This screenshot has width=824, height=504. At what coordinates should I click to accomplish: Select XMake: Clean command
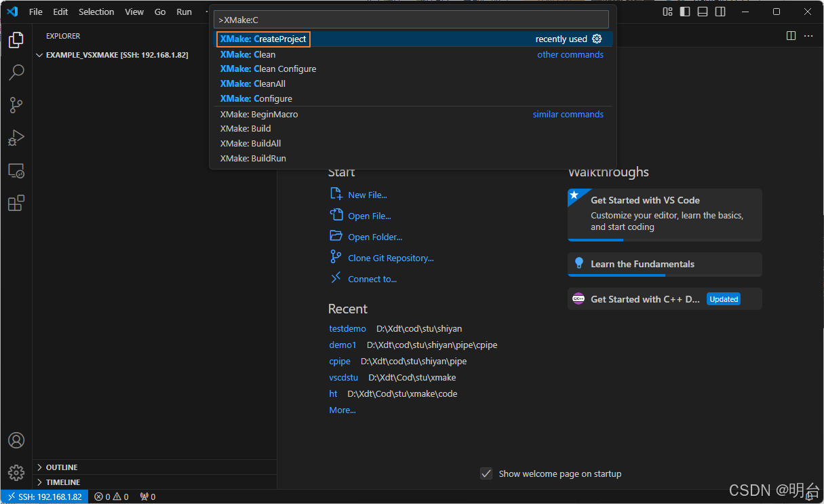click(x=413, y=54)
